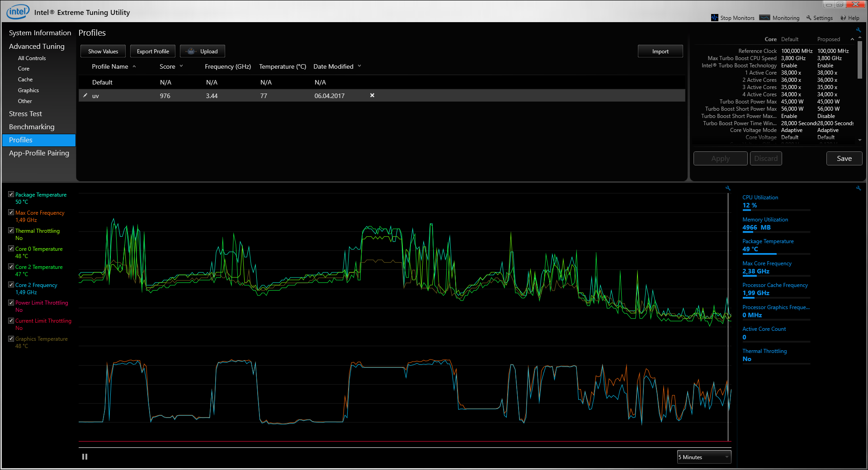Viewport: 868px width, 470px height.
Task: Click the CPU Utilization level bar
Action: tap(776, 210)
